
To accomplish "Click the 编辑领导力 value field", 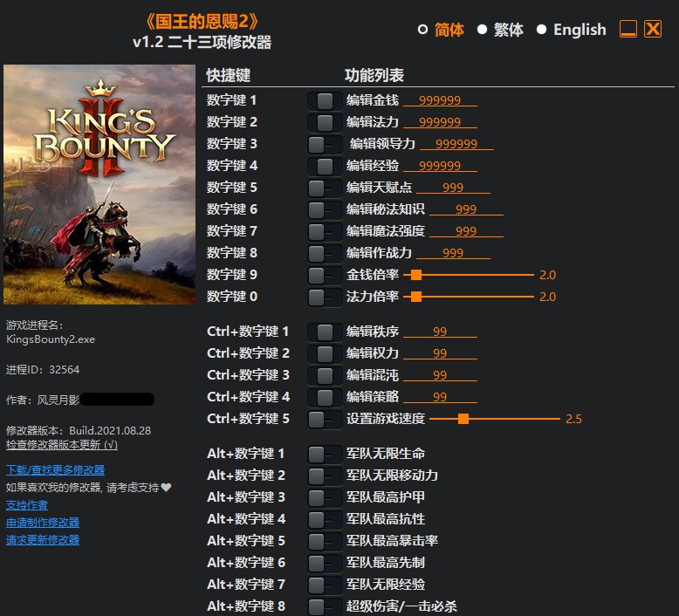I will tap(456, 144).
